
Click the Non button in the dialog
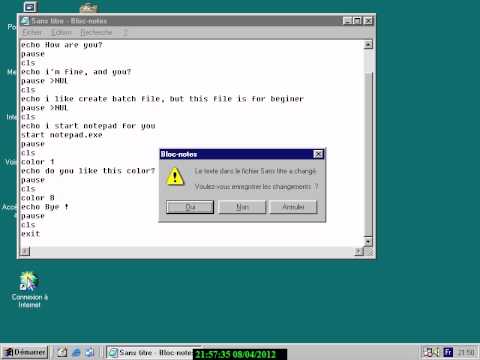pos(242,207)
